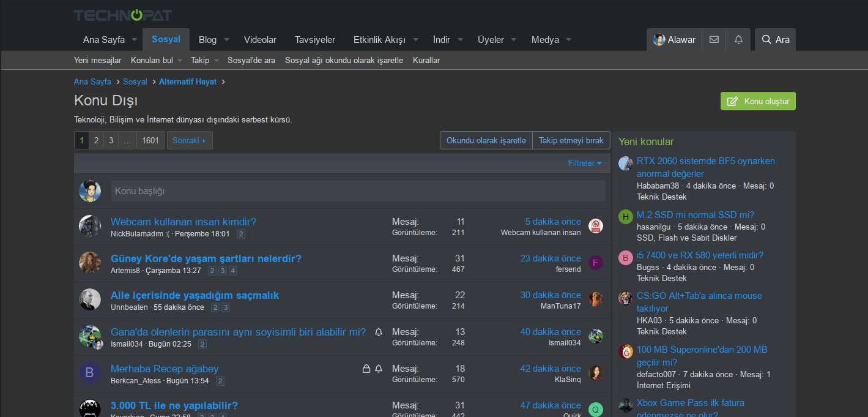Screen dimensions: 868x417
Task: Click Sosyal'de ara in sub-navigation
Action: (251, 60)
